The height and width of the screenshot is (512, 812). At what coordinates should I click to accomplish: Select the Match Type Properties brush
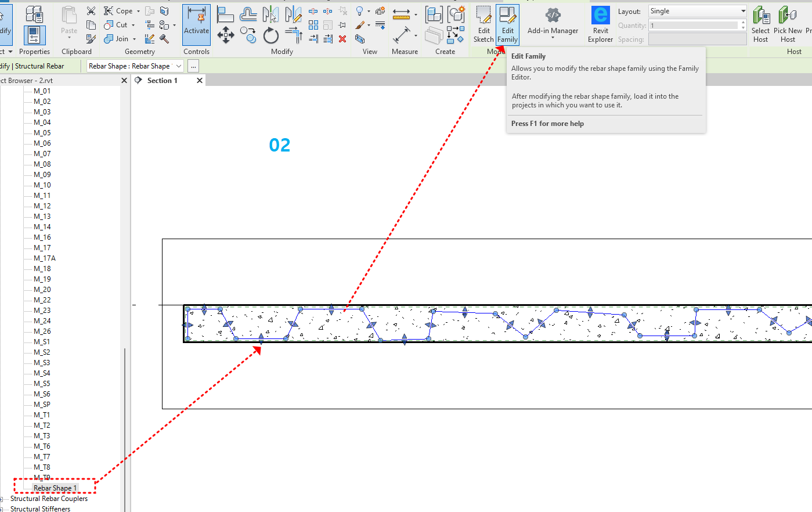point(91,39)
